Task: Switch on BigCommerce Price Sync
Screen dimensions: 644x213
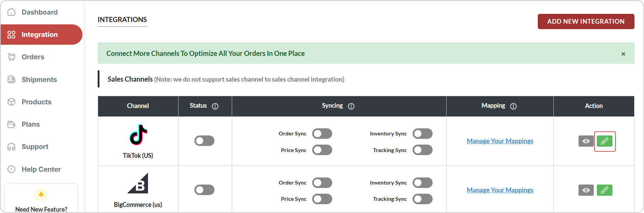Action: (x=322, y=199)
